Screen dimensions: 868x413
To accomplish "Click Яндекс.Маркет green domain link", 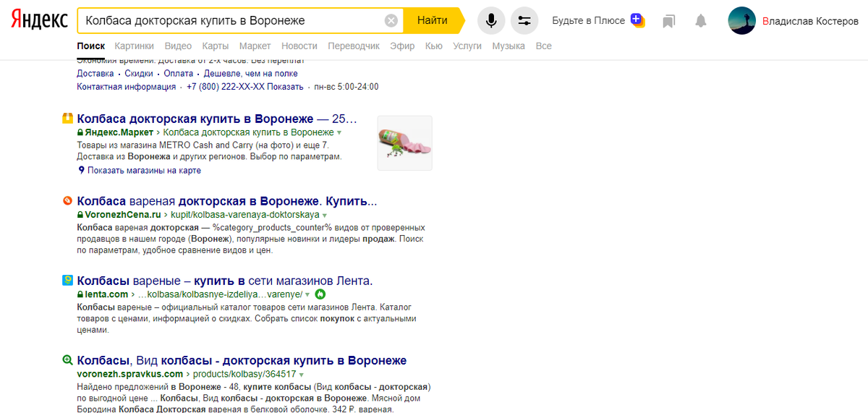I will click(x=119, y=133).
